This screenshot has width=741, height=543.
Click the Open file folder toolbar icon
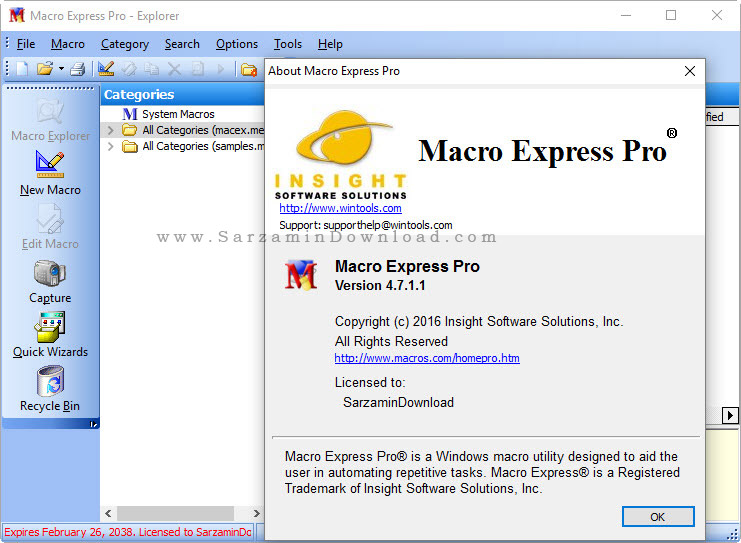tap(45, 69)
